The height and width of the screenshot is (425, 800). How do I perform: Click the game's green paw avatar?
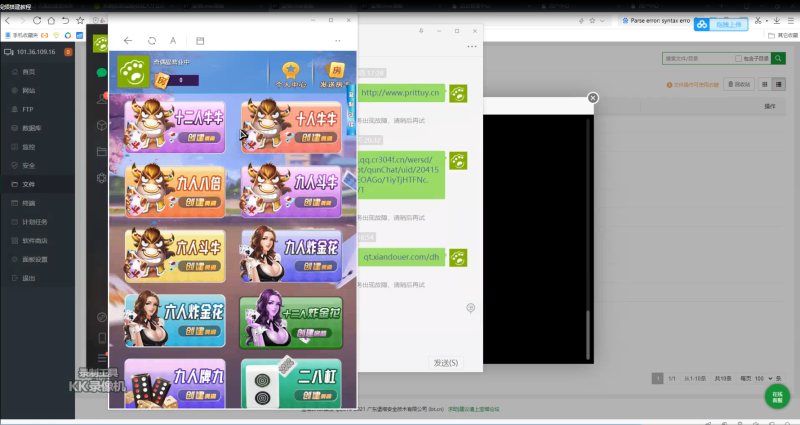[x=133, y=72]
